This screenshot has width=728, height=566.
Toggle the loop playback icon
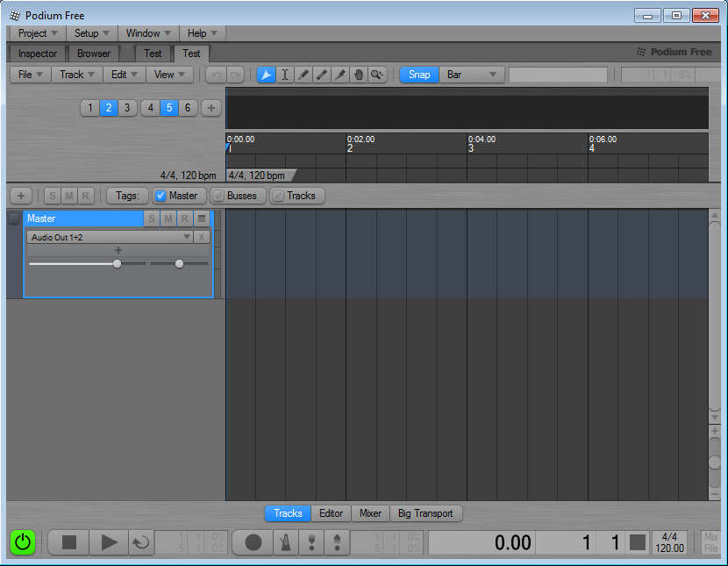click(140, 542)
